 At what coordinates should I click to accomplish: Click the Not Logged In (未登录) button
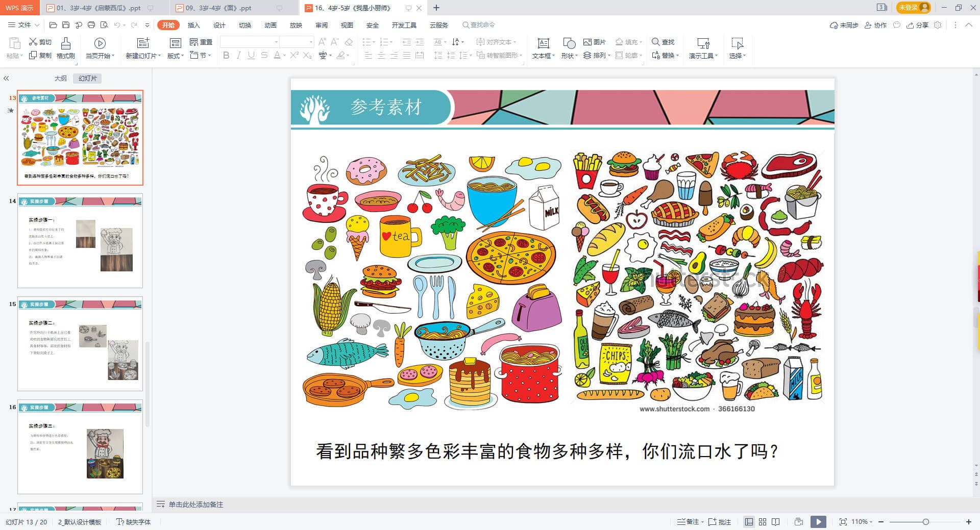pos(913,7)
